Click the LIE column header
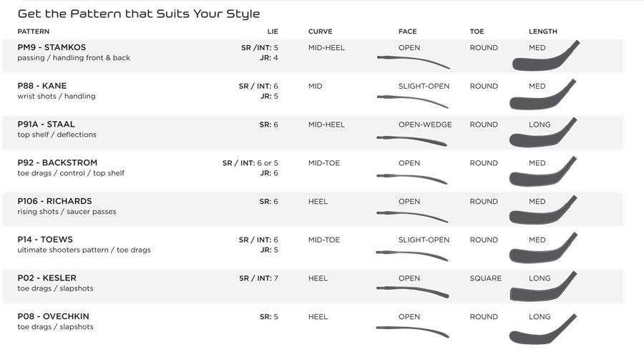The height and width of the screenshot is (362, 644). coord(273,31)
